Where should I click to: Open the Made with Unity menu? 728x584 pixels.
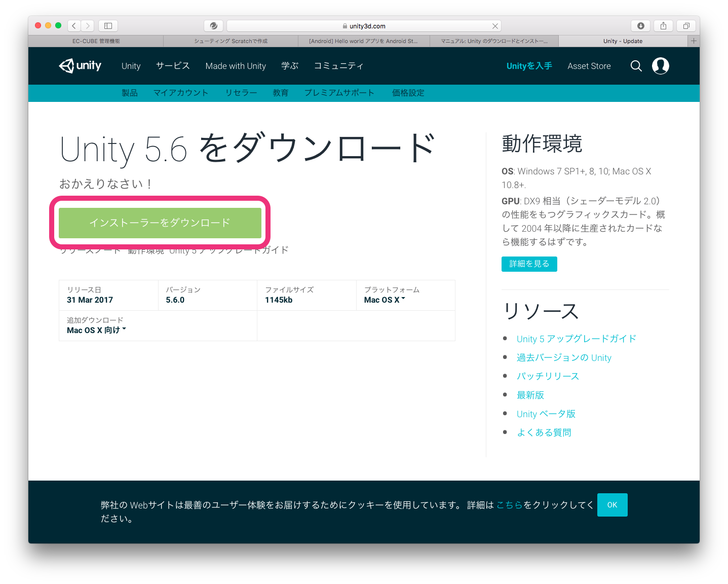[x=236, y=66]
